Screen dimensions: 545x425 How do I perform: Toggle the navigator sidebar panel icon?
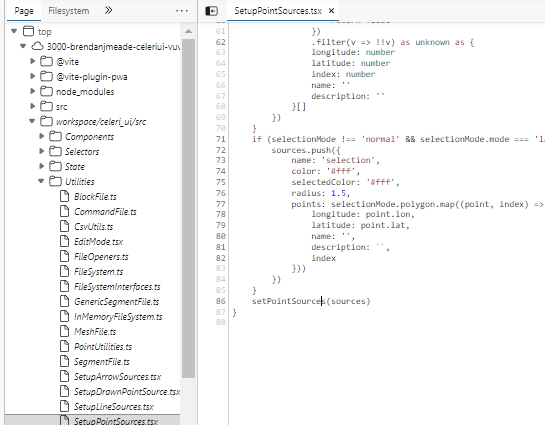point(211,11)
